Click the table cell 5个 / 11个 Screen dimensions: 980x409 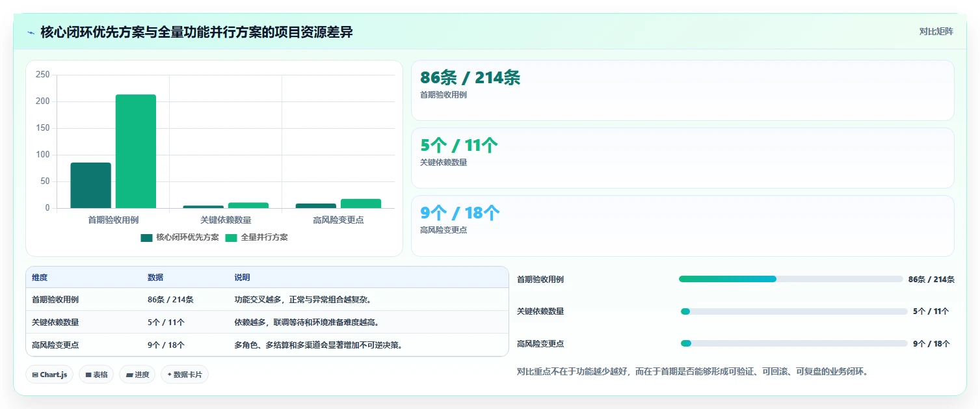(166, 323)
